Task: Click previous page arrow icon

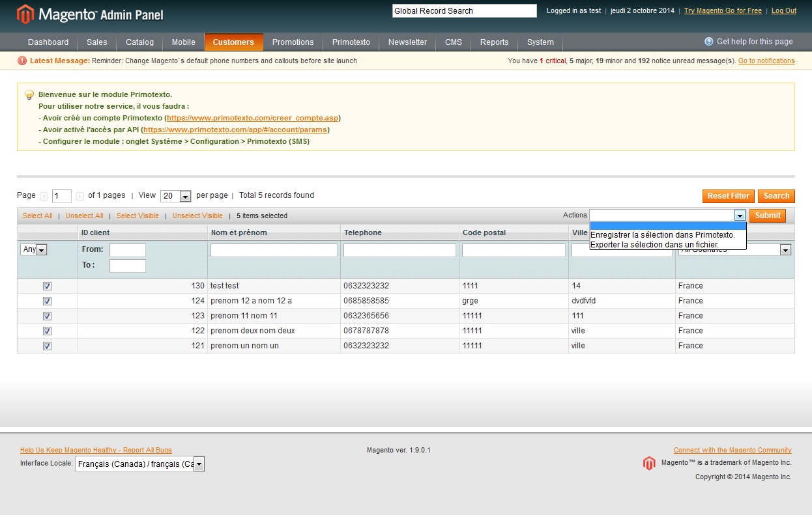Action: [x=44, y=196]
